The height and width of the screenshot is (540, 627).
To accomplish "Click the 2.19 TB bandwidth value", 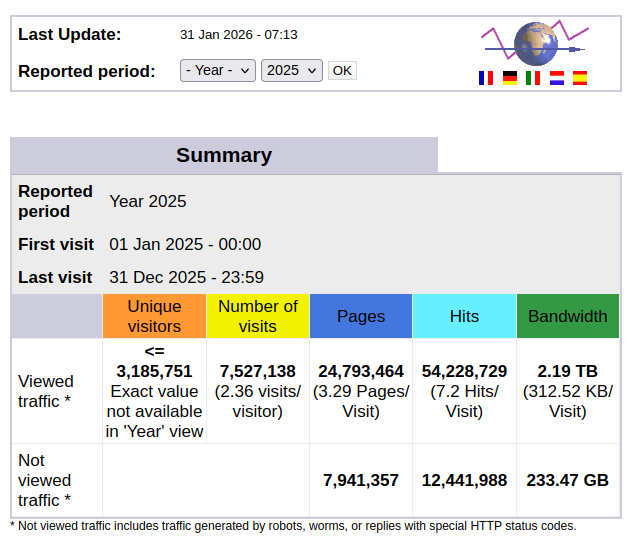I will [567, 371].
